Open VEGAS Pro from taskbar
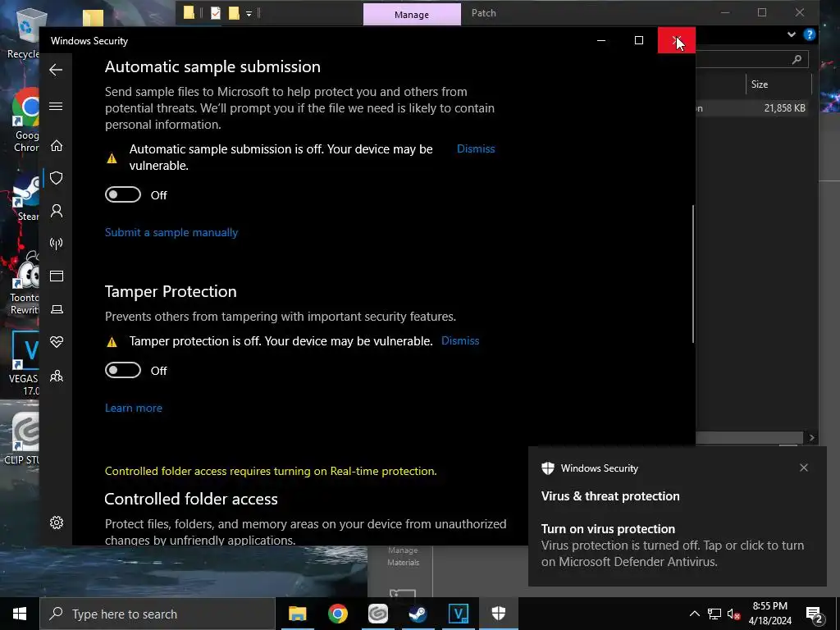The image size is (840, 630). point(458,614)
